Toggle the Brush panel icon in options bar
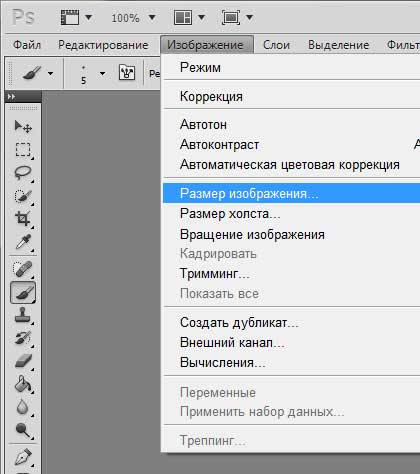Screen dimensions: 420x474 127,72
